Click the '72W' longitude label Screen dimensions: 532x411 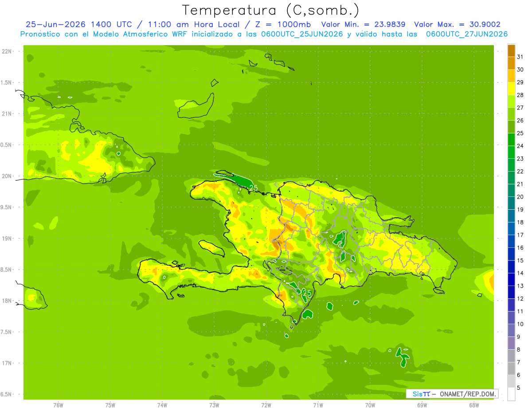[266, 405]
